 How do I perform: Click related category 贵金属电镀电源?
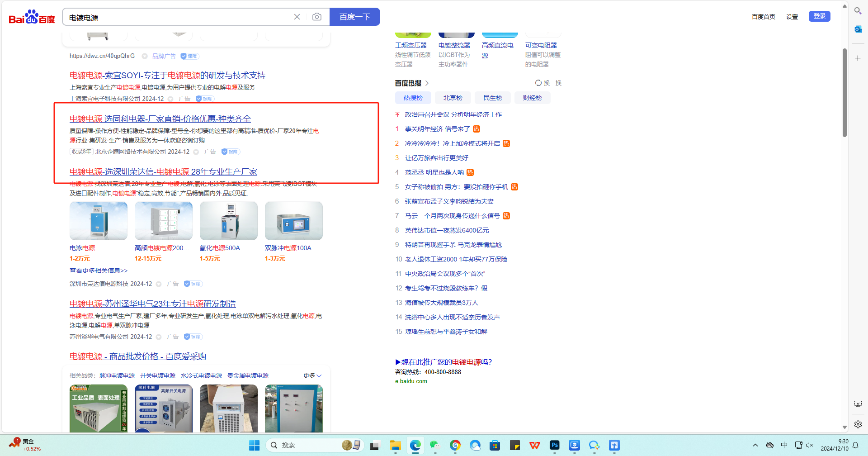pos(248,375)
